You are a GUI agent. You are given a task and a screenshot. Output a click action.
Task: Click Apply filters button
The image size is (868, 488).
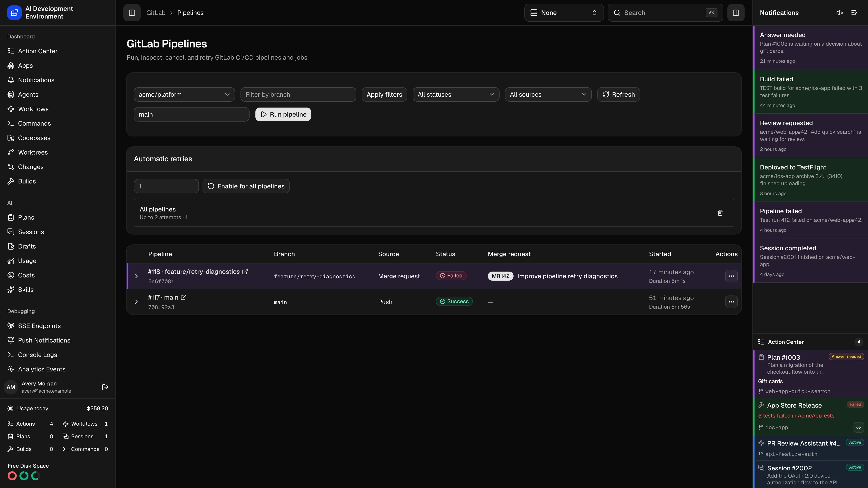click(384, 94)
